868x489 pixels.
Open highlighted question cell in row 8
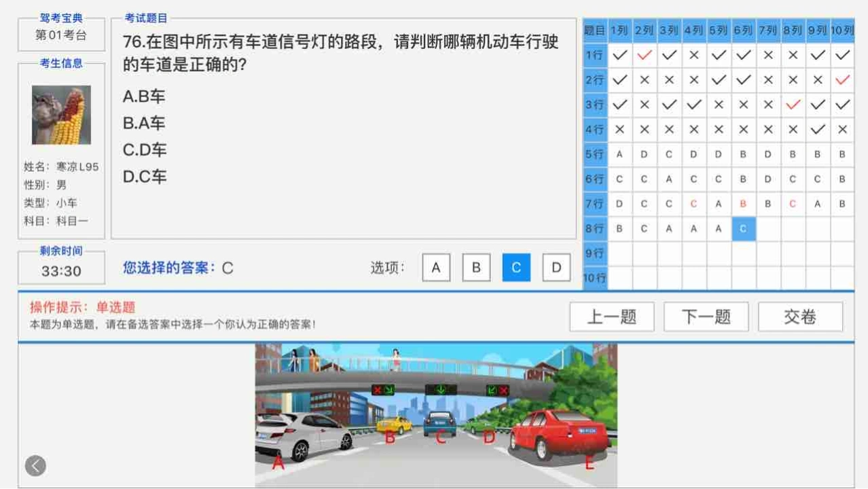743,229
